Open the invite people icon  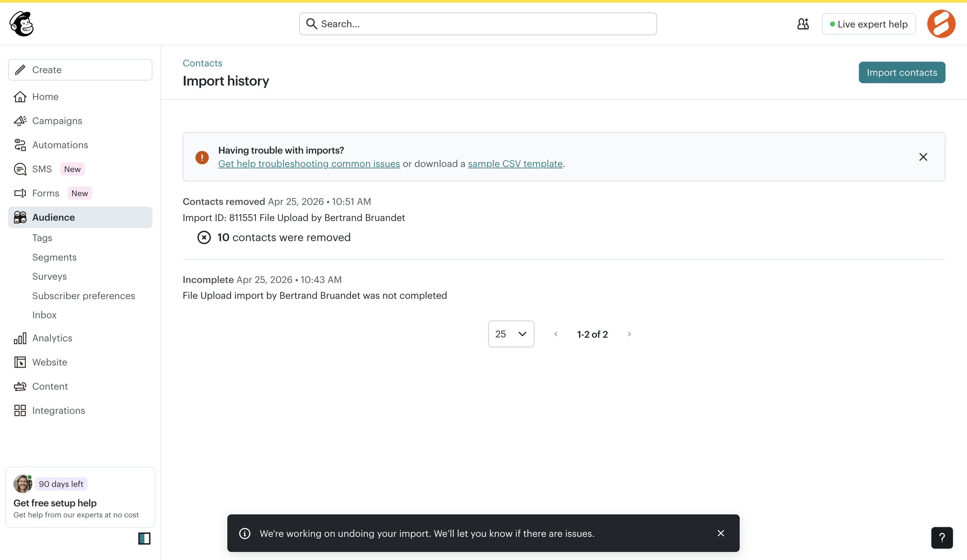click(803, 24)
